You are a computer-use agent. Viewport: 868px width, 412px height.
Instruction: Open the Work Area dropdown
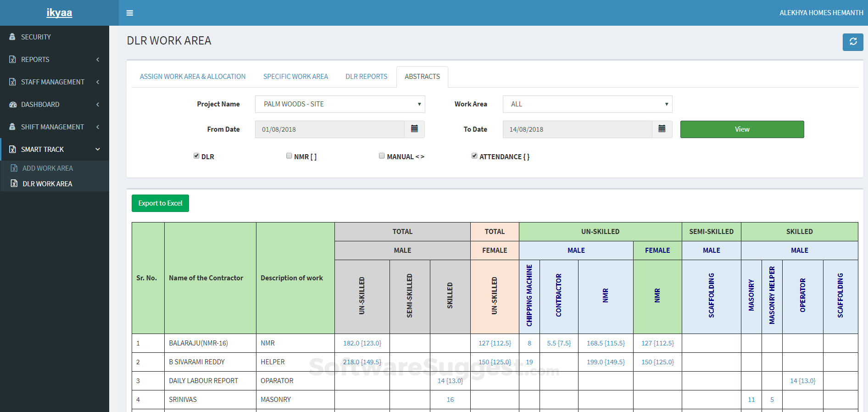[587, 104]
